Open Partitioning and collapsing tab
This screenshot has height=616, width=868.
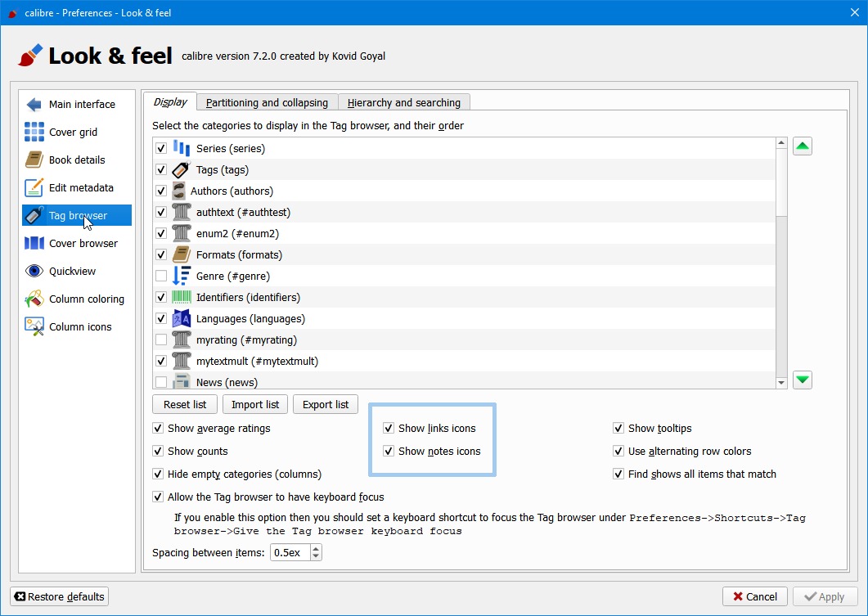coord(267,102)
